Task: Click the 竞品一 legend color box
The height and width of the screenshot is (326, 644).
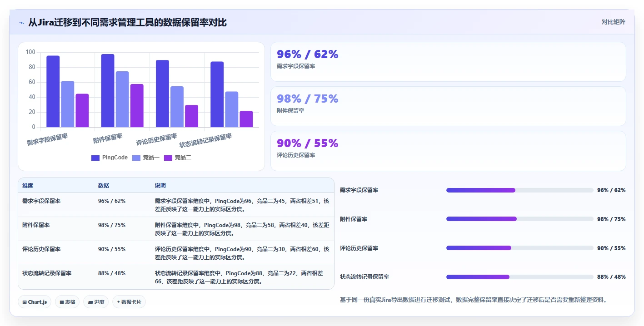Action: coord(136,158)
